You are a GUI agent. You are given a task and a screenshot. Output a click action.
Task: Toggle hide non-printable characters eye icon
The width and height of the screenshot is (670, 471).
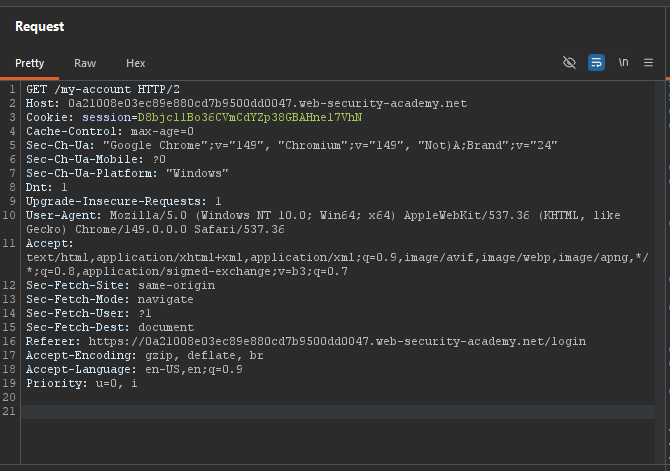point(569,63)
